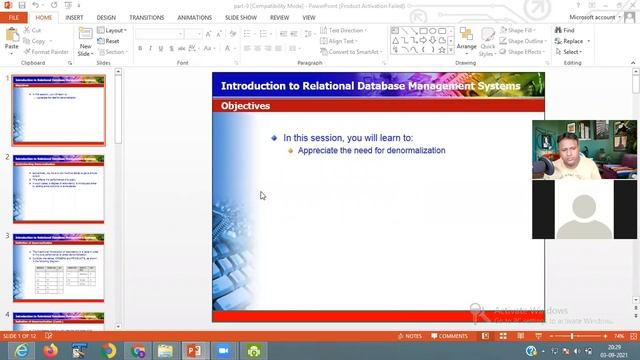640x360 pixels.
Task: Open the Select dropdown in Editing
Action: click(x=568, y=52)
